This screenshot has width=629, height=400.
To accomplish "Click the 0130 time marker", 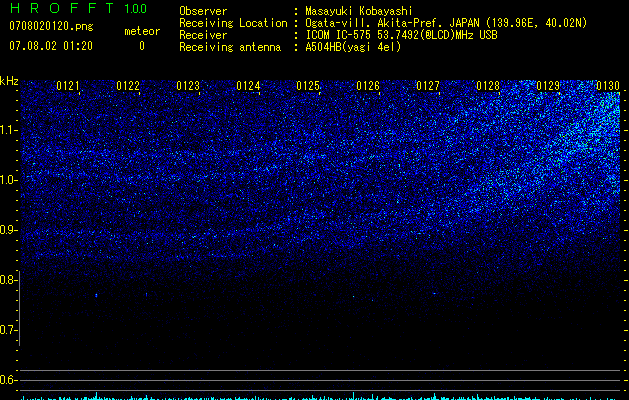I will click(608, 86).
